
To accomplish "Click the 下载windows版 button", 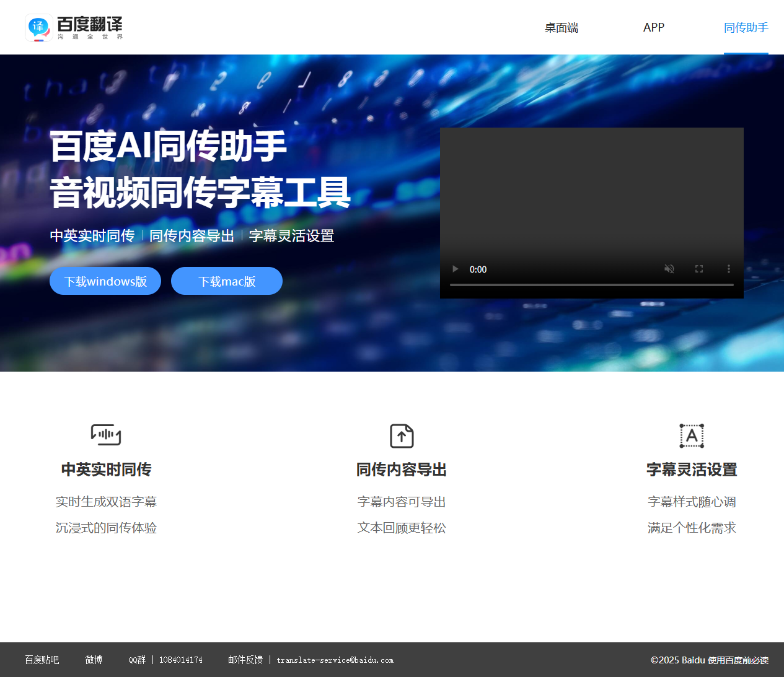I will [105, 281].
